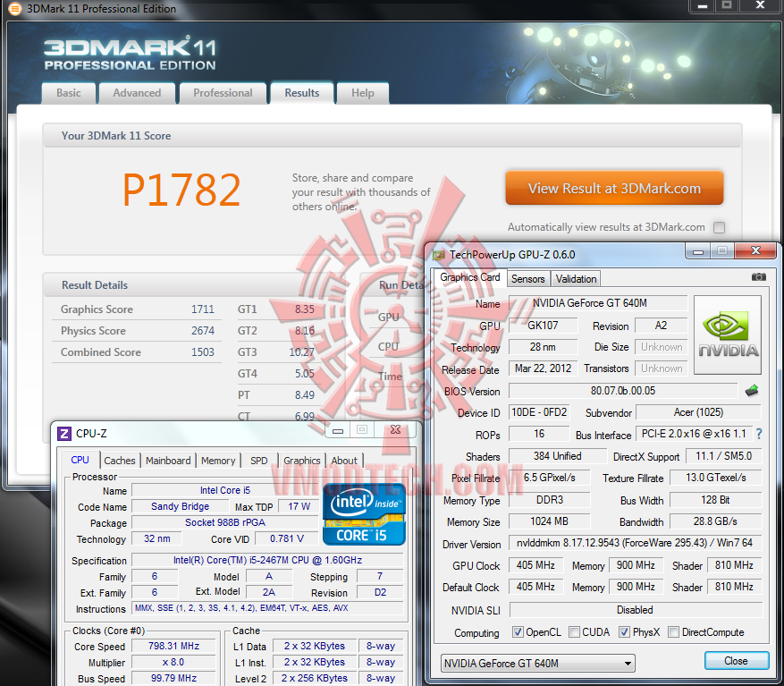This screenshot has width=784, height=686.
Task: Click the bus interface question mark icon
Action: coord(759,435)
